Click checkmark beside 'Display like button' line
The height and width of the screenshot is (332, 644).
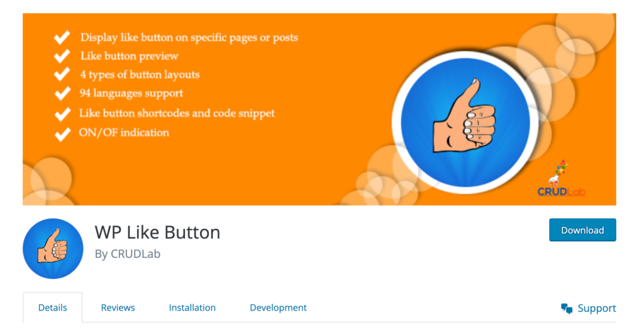[62, 37]
